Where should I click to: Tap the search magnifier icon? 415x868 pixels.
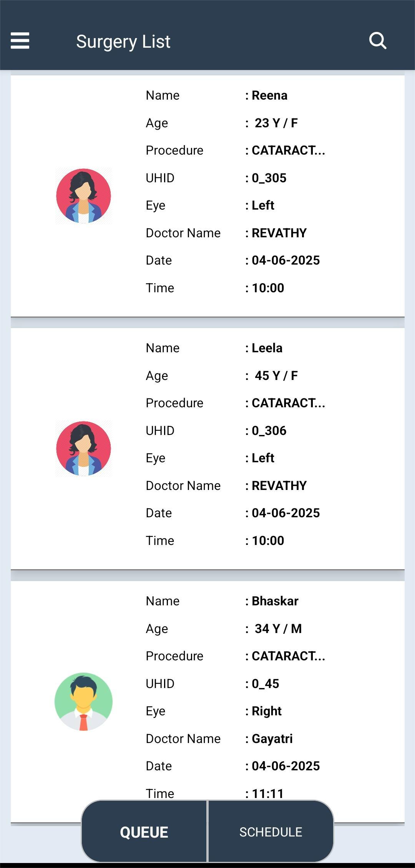(377, 41)
